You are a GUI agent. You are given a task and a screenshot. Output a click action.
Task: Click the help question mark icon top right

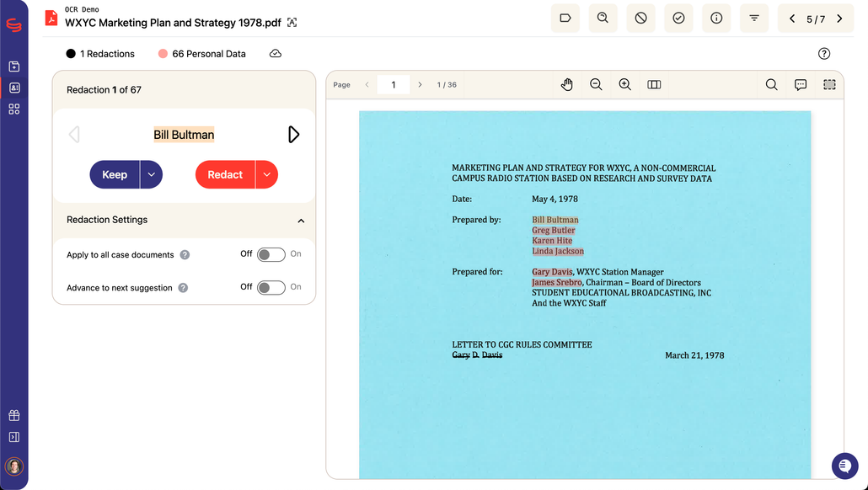pos(823,54)
